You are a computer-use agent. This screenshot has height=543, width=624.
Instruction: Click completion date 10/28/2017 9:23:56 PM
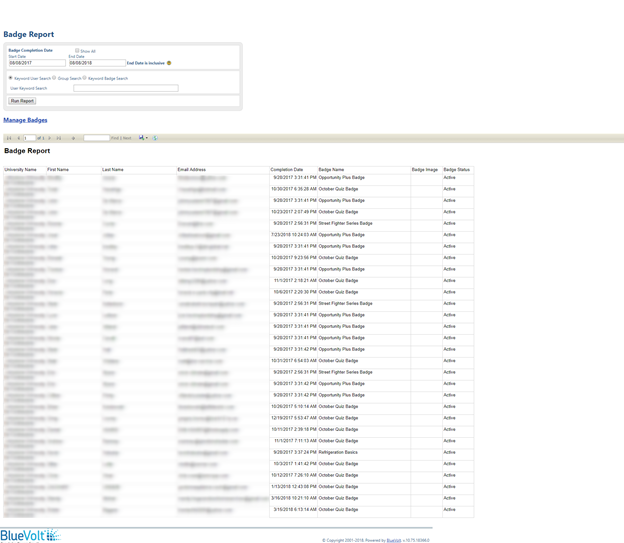click(x=294, y=258)
